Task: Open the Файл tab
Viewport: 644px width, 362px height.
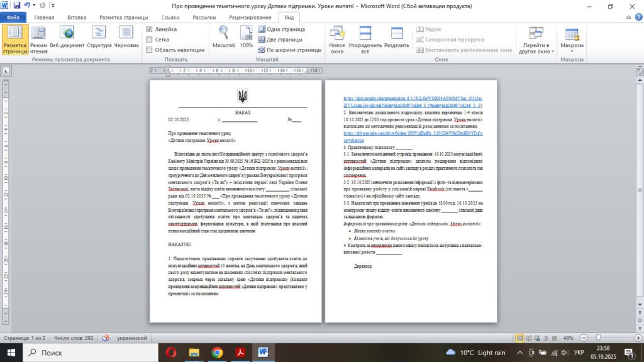Action: 13,18
